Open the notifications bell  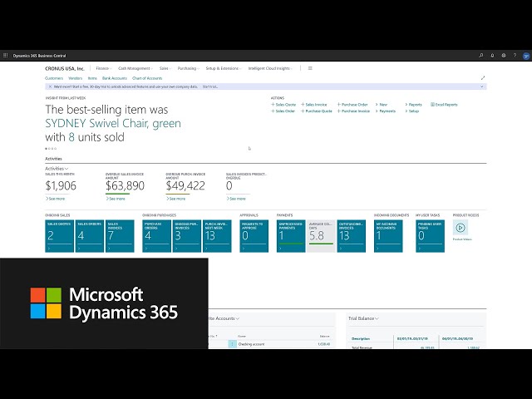point(492,56)
